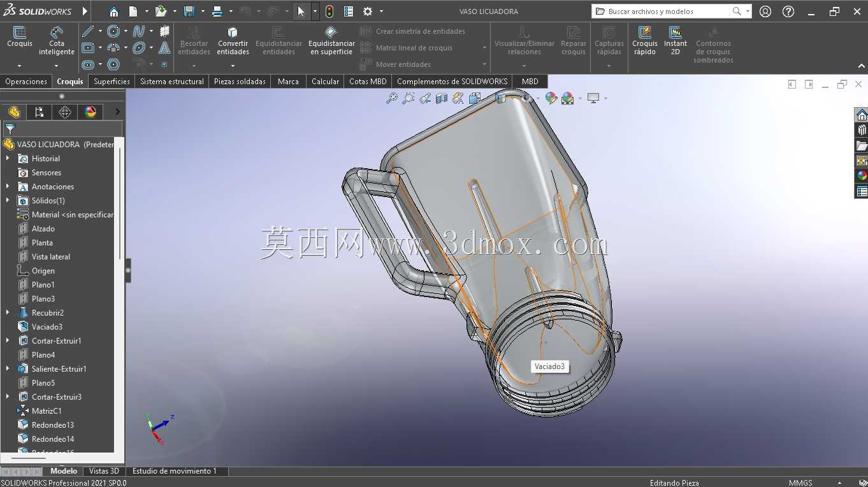The image size is (868, 487).
Task: Open the DisplayManager appearance tab
Action: [90, 112]
